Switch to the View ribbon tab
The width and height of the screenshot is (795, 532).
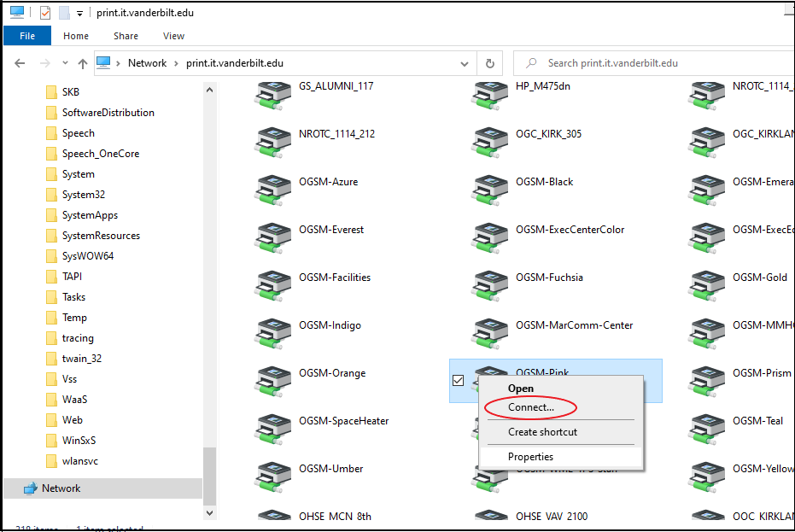[173, 36]
